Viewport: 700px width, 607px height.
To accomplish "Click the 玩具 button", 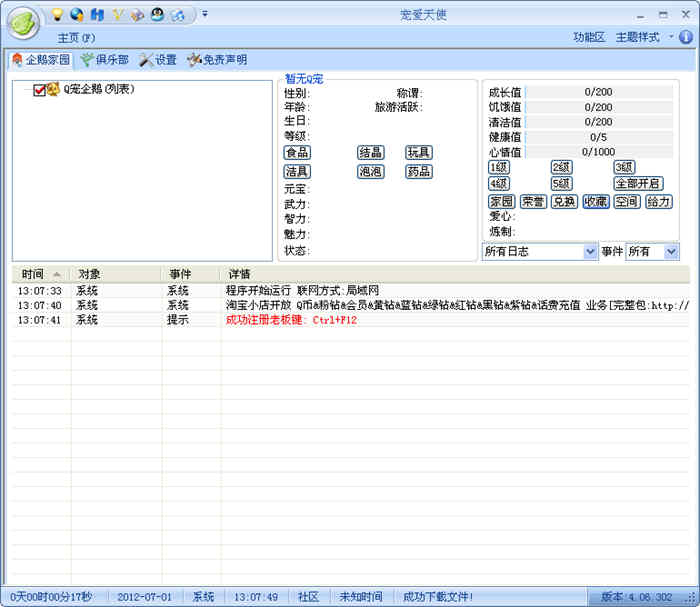I will 419,153.
